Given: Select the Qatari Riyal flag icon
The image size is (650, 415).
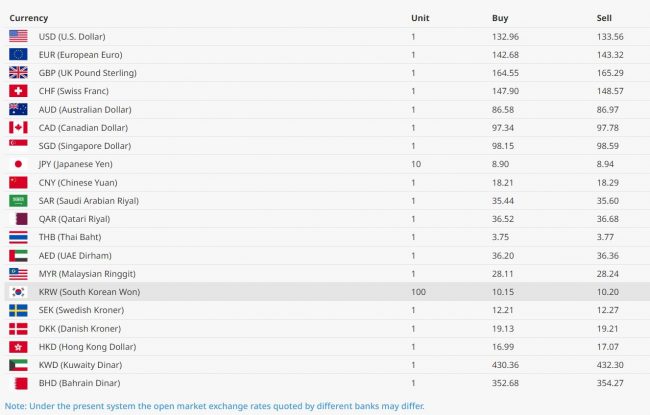Looking at the screenshot, I should (18, 219).
